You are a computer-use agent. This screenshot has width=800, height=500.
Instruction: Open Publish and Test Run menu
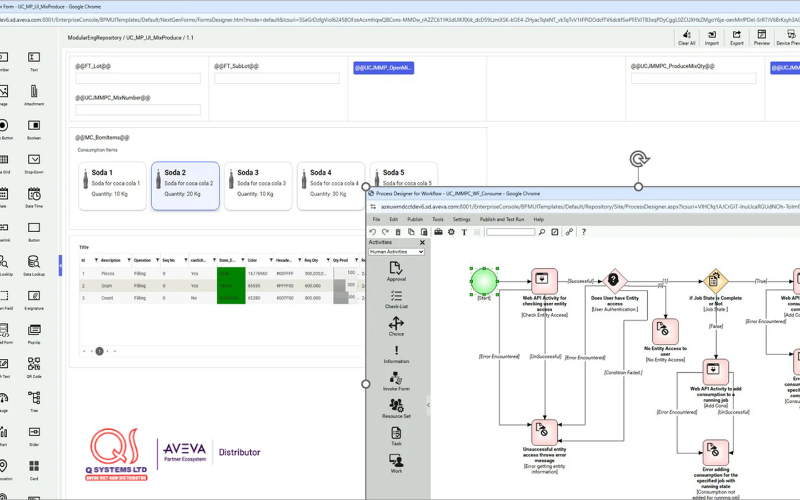point(502,219)
